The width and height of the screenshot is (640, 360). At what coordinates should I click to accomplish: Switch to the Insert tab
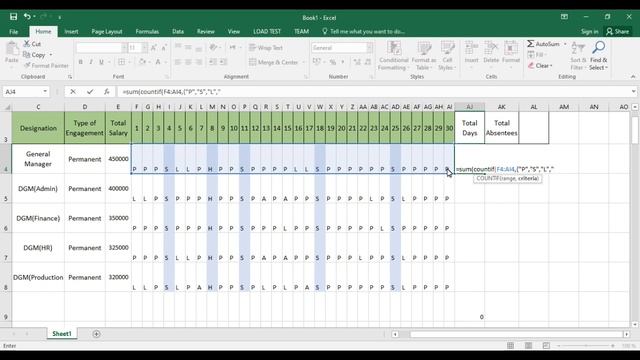(71, 31)
